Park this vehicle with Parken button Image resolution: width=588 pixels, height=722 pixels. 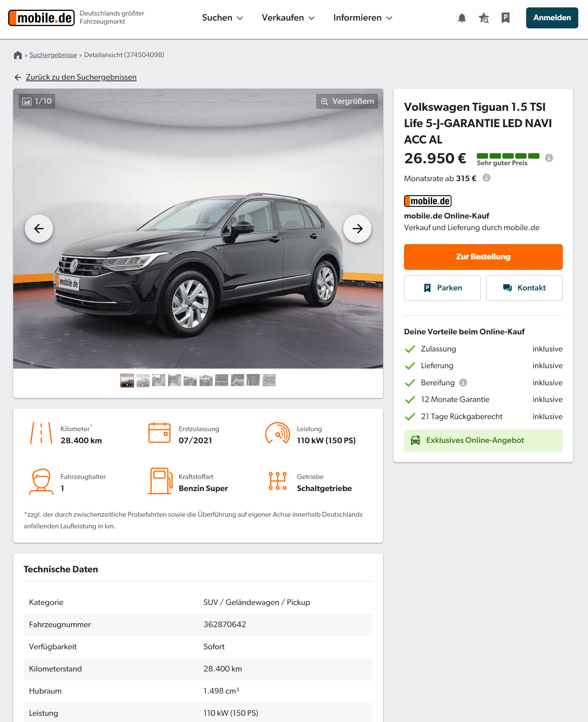442,288
